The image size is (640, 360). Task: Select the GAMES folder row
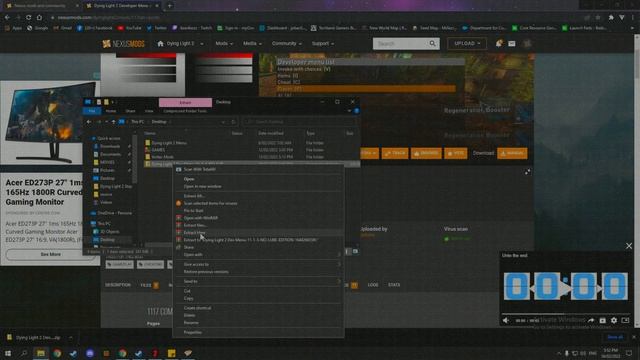click(x=252, y=150)
